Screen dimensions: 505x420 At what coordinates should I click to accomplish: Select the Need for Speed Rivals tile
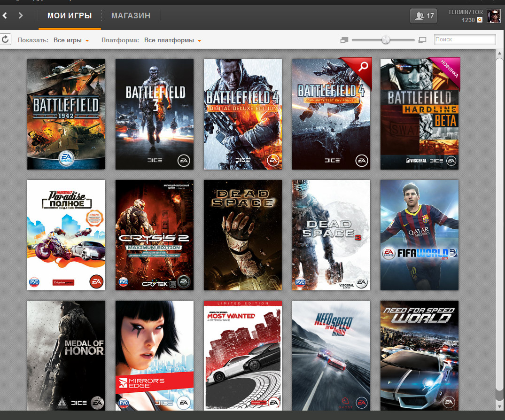point(331,356)
